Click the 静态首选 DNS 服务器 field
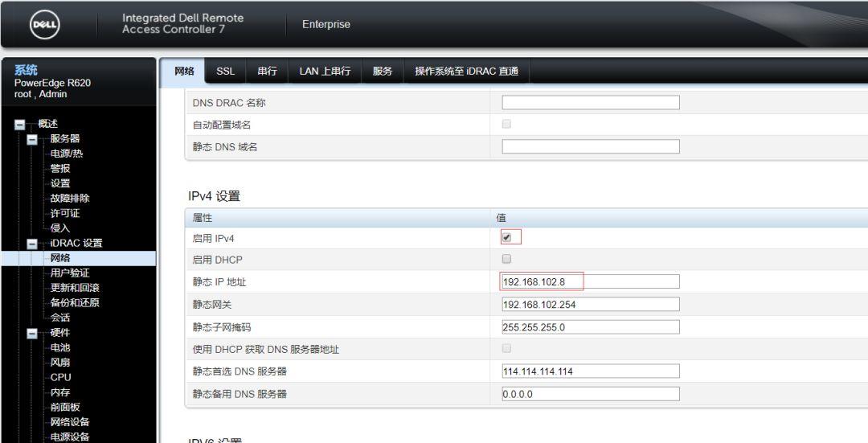 (590, 371)
